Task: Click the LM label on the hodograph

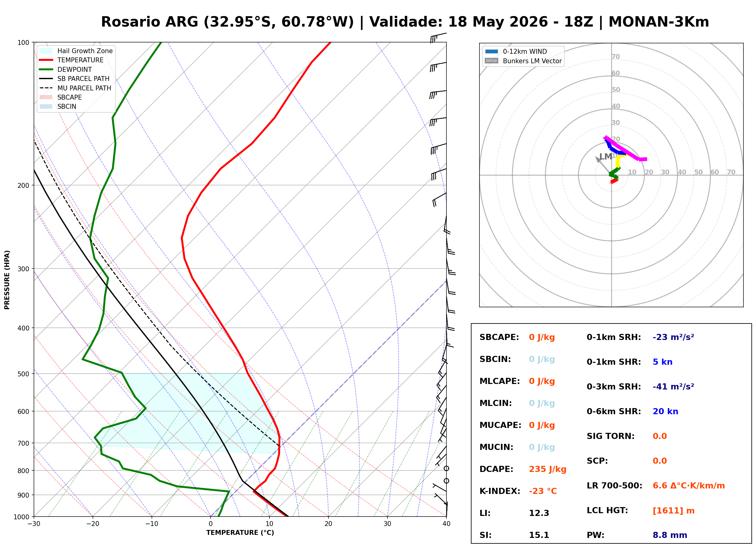Action: 605,156
